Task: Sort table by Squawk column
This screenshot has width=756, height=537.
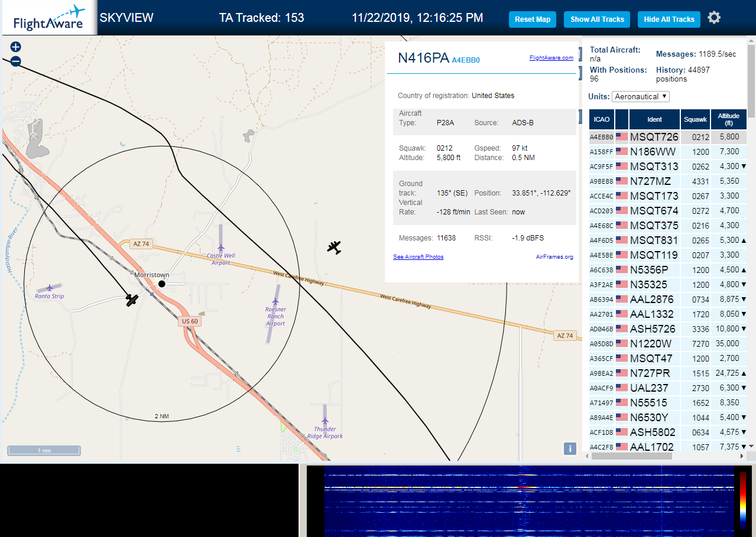Action: (695, 119)
